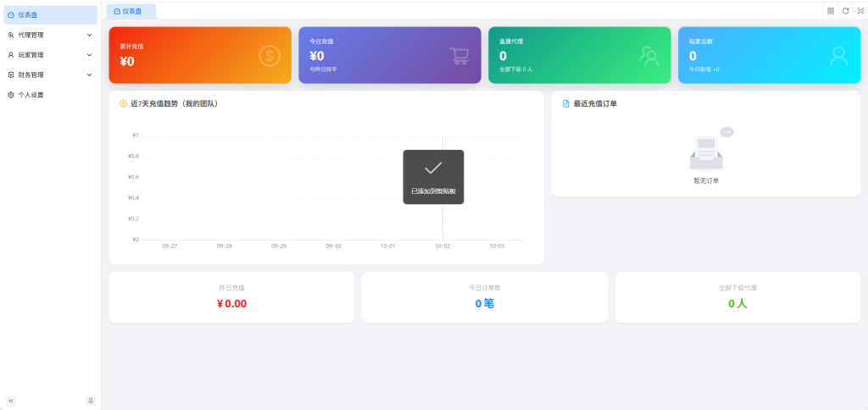Click the red ¥0.00 value
Image resolution: width=868 pixels, height=410 pixels.
pos(232,304)
